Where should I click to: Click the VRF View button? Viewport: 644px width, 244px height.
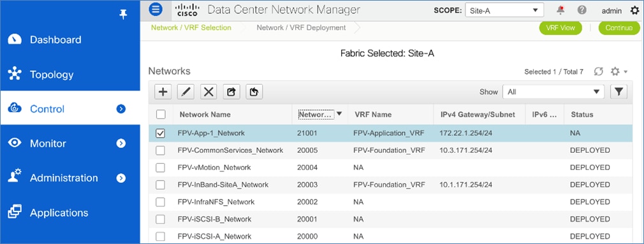[x=560, y=27]
